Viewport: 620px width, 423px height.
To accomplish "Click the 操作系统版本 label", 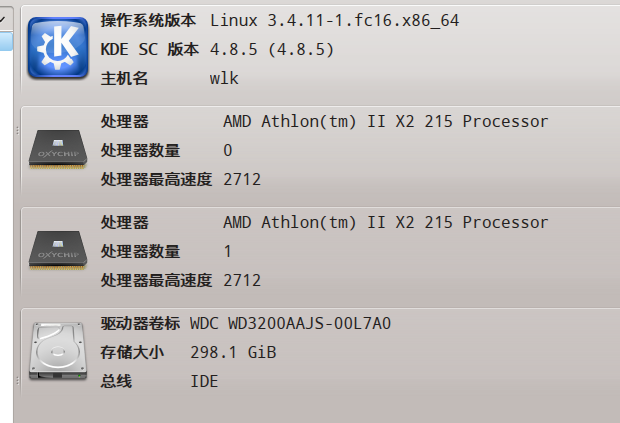I will coord(148,21).
